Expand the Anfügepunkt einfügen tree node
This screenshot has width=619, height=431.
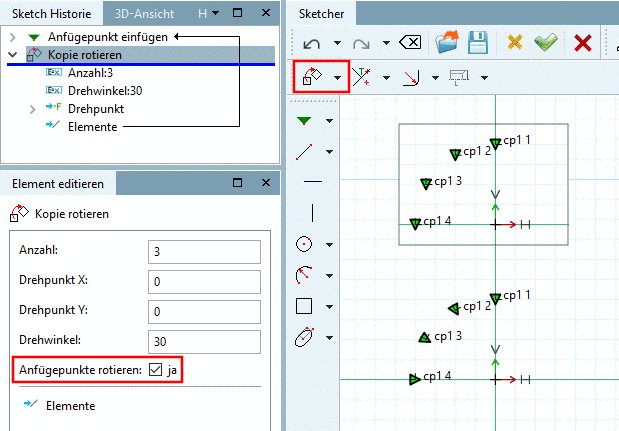(x=13, y=37)
